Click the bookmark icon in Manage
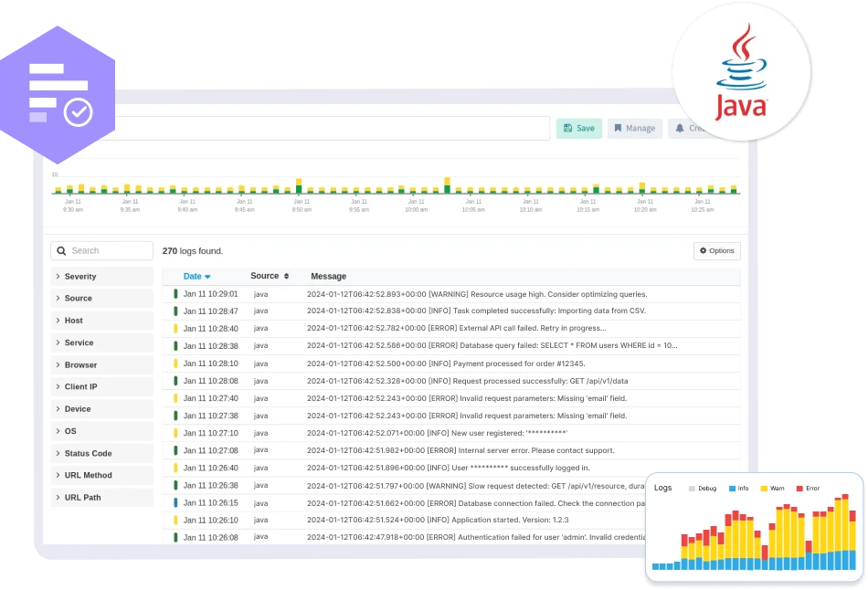This screenshot has height=590, width=868. point(618,129)
